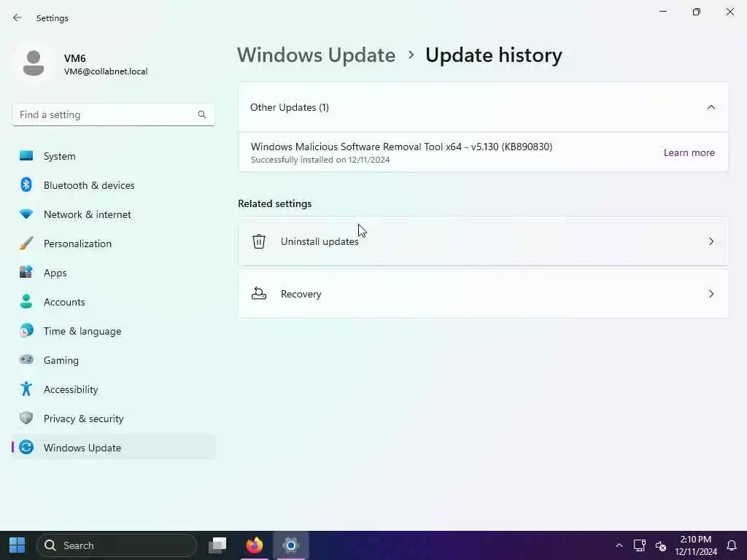
Task: Click the trash can icon for Uninstall updates
Action: [259, 241]
